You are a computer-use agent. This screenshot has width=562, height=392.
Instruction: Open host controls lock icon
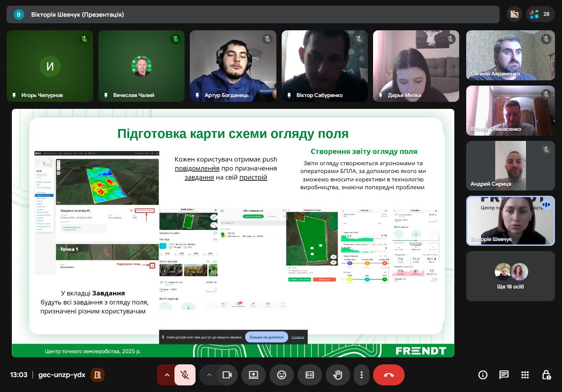point(546,375)
